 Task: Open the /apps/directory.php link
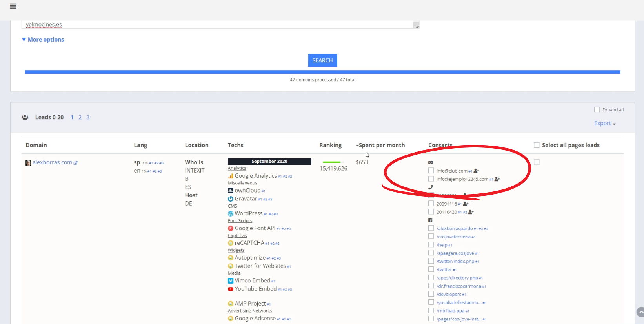pyautogui.click(x=457, y=278)
